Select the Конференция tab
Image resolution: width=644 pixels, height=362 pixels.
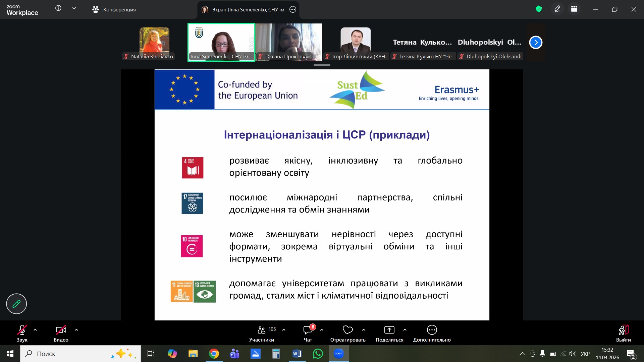pos(114,9)
